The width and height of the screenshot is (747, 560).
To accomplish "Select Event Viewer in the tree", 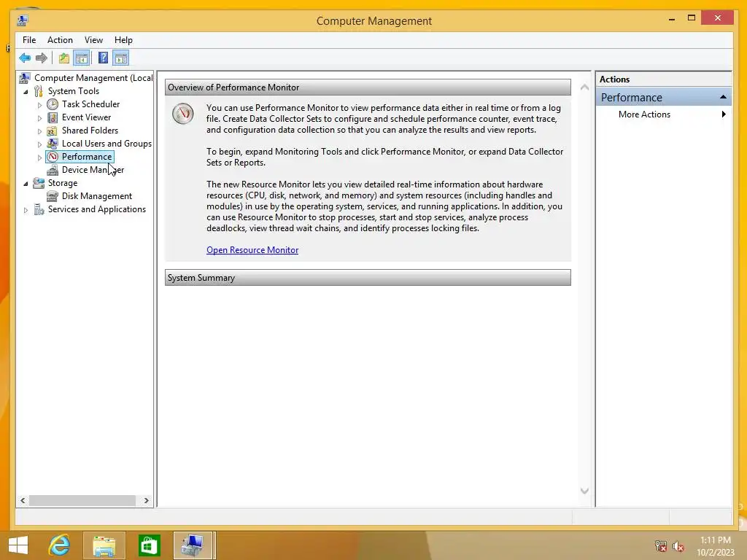I will [86, 117].
